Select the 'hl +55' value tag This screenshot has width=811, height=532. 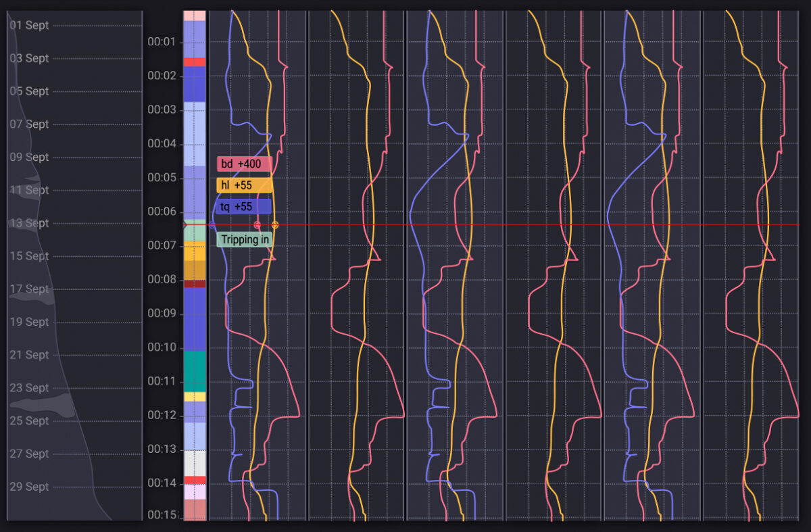244,185
